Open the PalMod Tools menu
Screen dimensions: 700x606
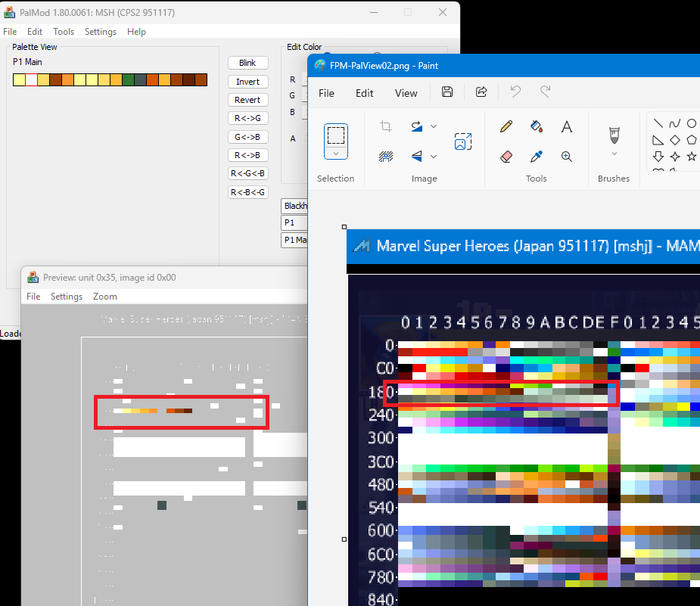tap(64, 32)
